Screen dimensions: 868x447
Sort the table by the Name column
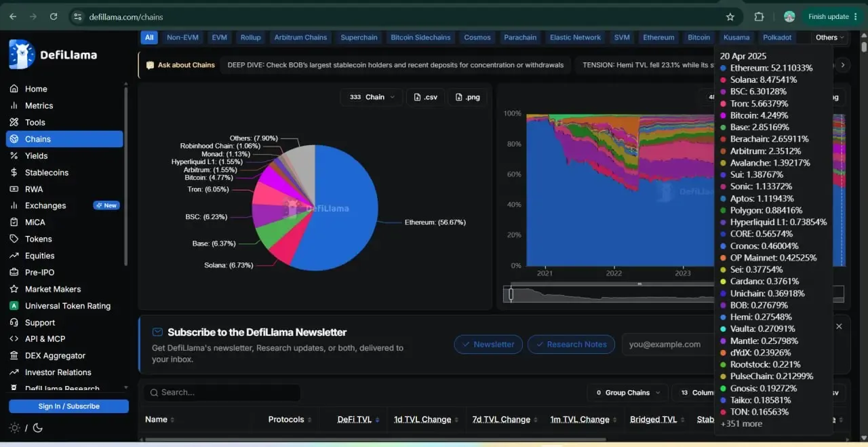(x=160, y=420)
